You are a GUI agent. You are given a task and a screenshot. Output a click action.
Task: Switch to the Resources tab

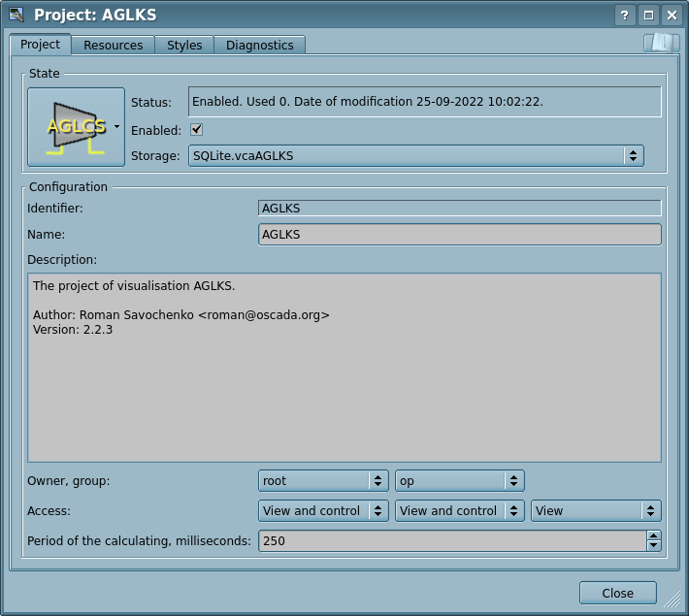pos(113,46)
